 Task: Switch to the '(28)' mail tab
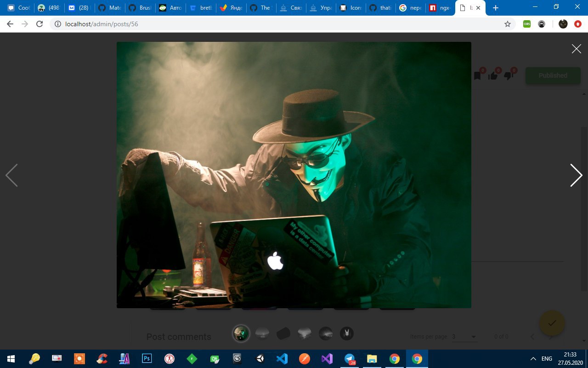coord(79,8)
